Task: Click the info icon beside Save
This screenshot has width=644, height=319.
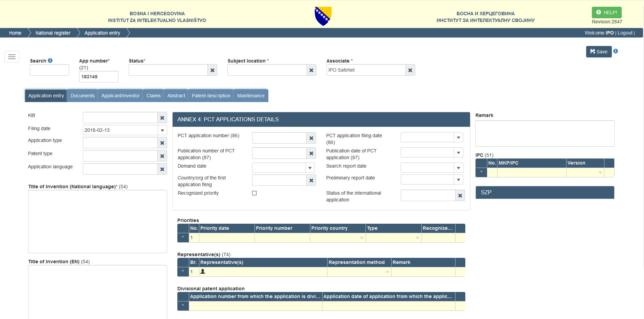Action: point(616,51)
